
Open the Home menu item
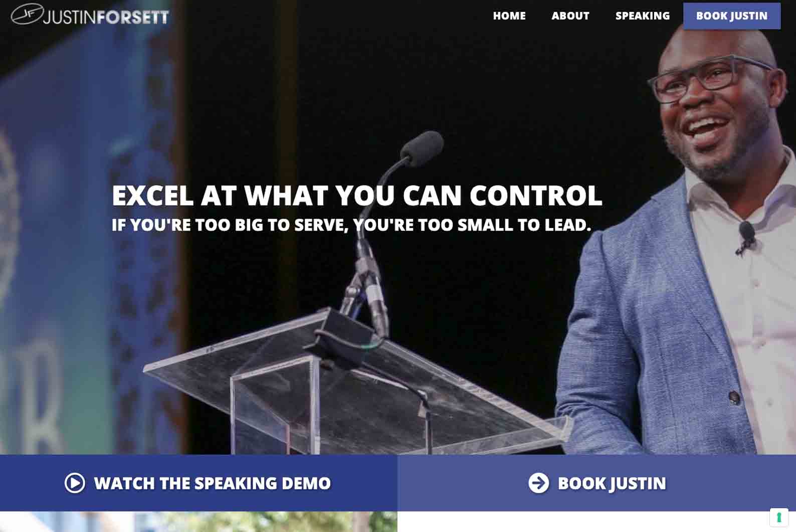pyautogui.click(x=509, y=16)
